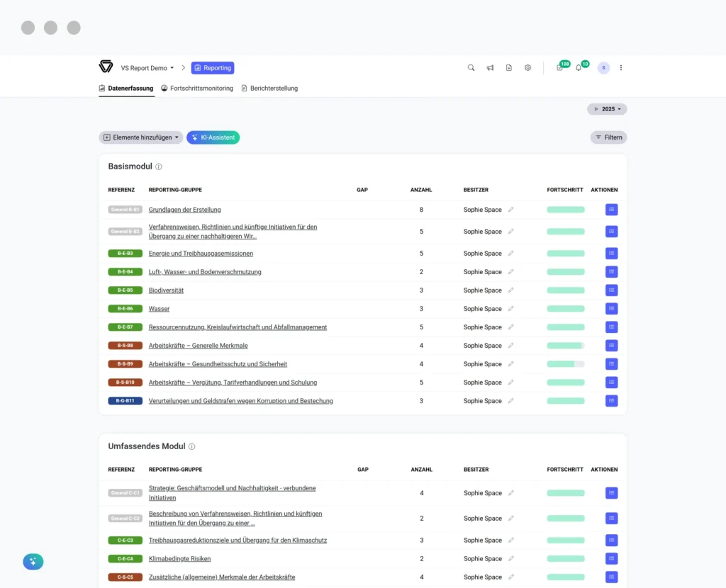Click progress bar for Wasser row
Image resolution: width=726 pixels, height=588 pixels.
pyautogui.click(x=565, y=309)
